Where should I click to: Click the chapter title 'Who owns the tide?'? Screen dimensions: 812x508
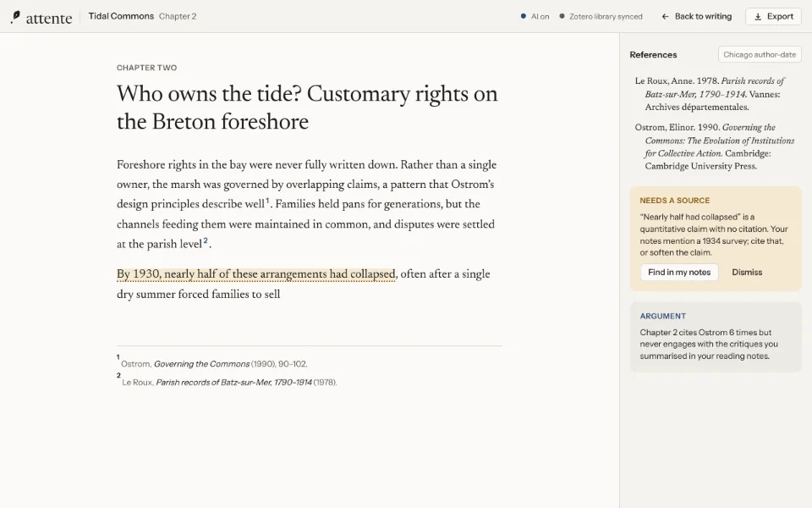pyautogui.click(x=307, y=108)
